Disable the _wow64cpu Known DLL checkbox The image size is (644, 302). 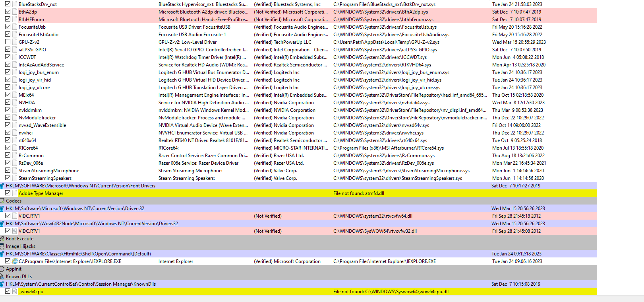tap(8, 291)
